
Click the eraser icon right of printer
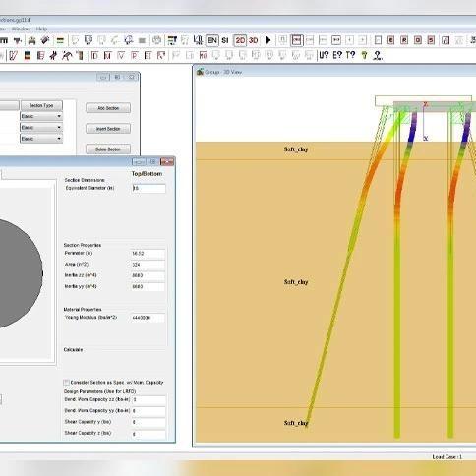(45, 40)
